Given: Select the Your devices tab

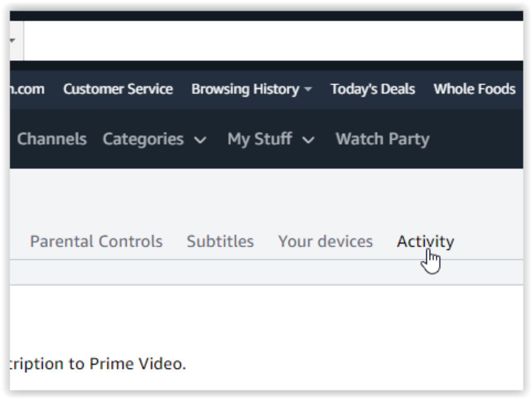Looking at the screenshot, I should (325, 241).
